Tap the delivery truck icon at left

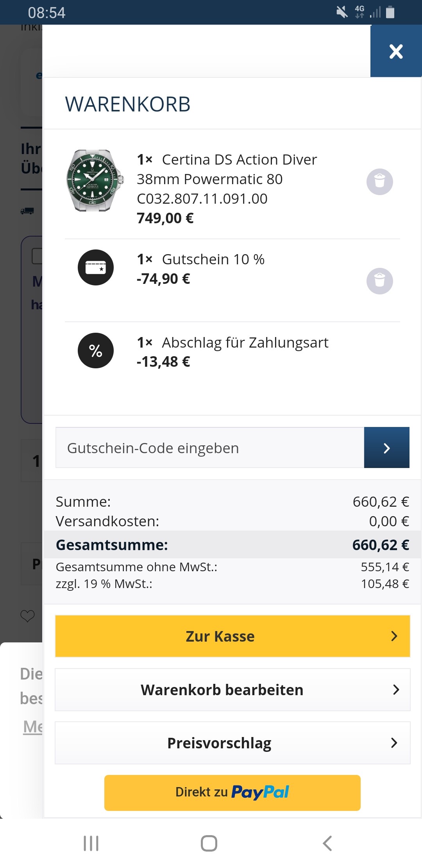[27, 211]
